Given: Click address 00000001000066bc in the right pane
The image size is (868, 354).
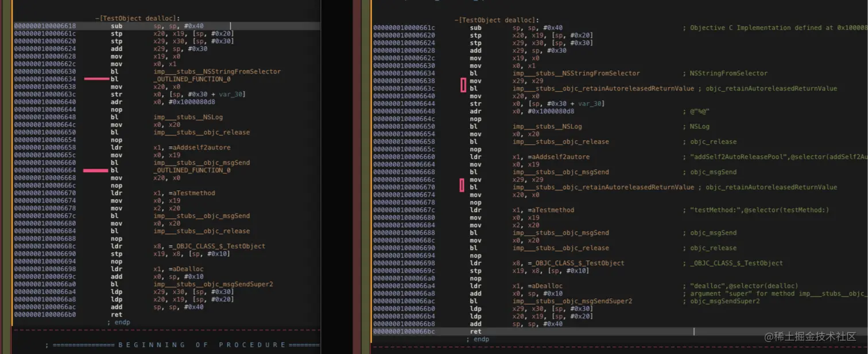Looking at the screenshot, I should [404, 332].
